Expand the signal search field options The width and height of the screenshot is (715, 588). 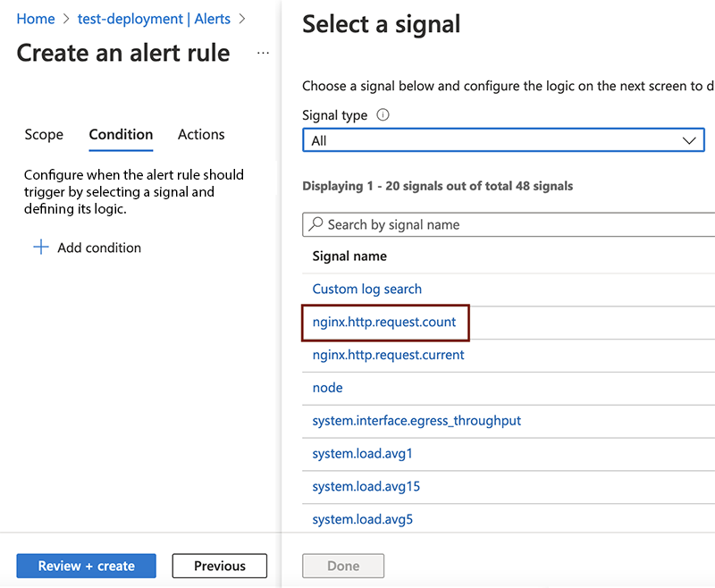(x=500, y=224)
